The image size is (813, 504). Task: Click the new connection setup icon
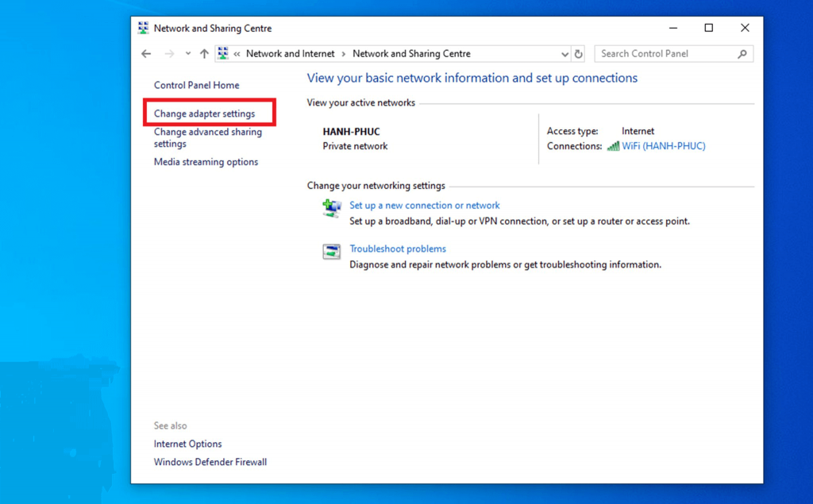(x=332, y=208)
